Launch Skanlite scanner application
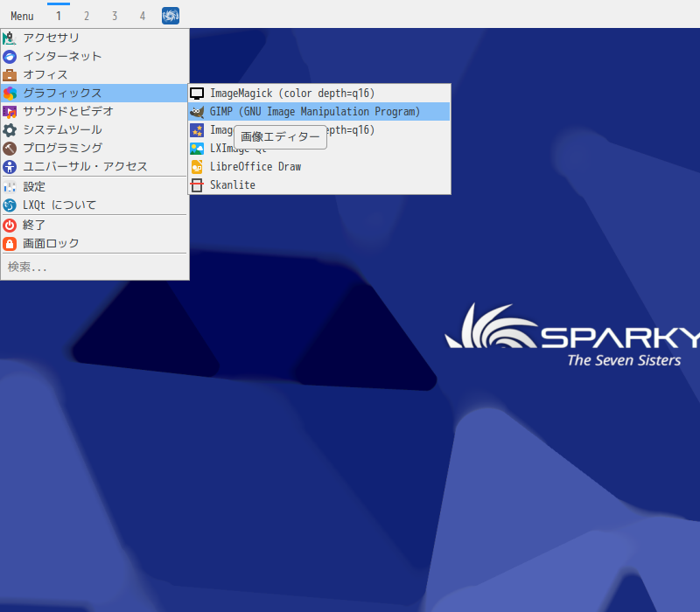This screenshot has height=612, width=700. click(319, 184)
